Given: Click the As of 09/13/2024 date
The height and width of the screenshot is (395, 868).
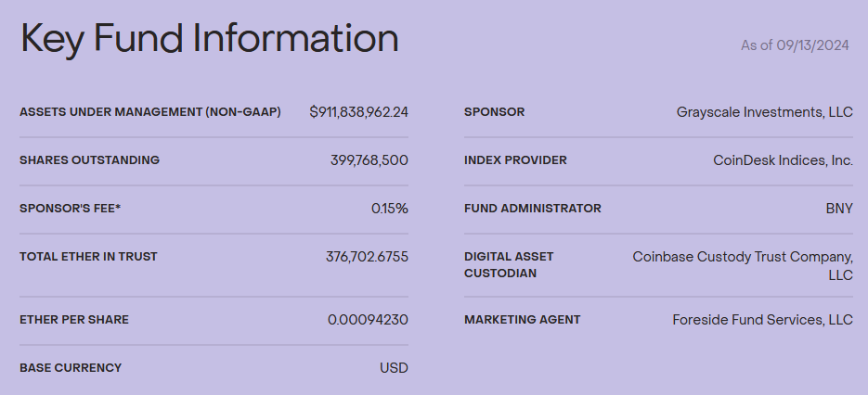Looking at the screenshot, I should point(797,45).
